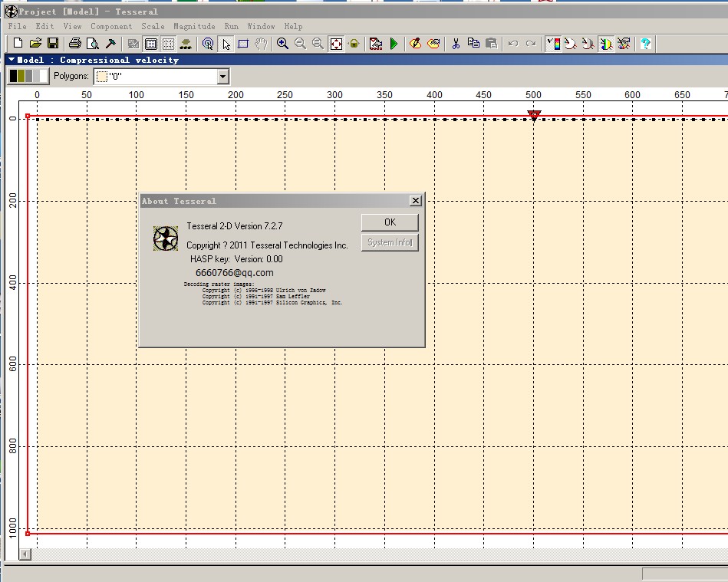The height and width of the screenshot is (582, 728).
Task: Open a file with the folder icon
Action: tap(35, 44)
